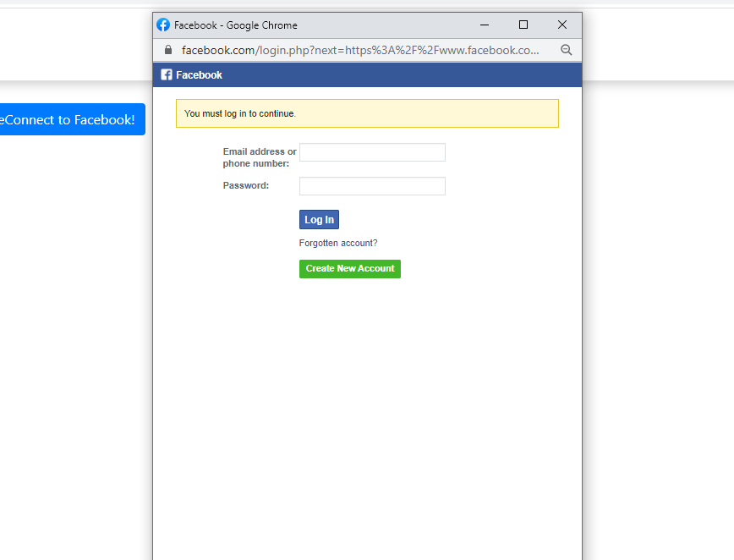Screen dimensions: 734x560
Task: Select the facebook.com URL in the address bar
Action: [x=360, y=50]
